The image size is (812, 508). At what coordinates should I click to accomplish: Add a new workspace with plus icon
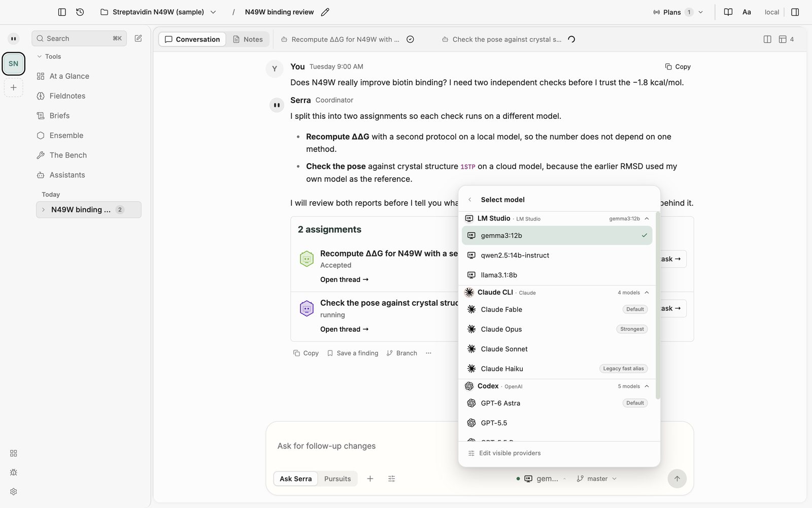point(14,87)
